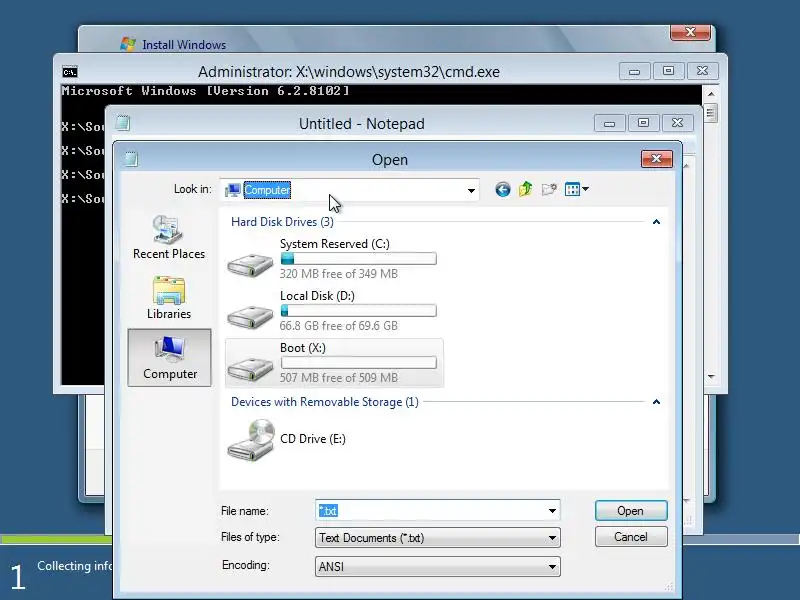Viewport: 800px width, 600px height.
Task: Click the cmd window scroll up arrow
Action: [x=711, y=94]
